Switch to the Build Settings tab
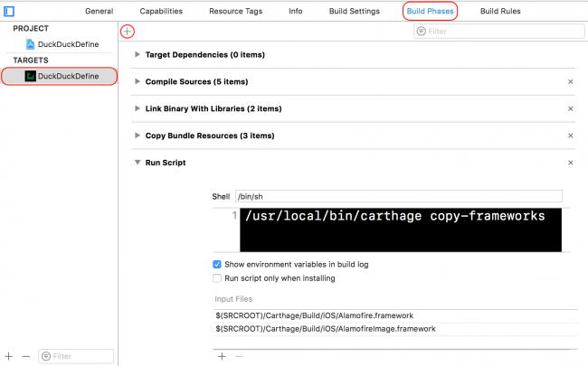The height and width of the screenshot is (366, 588). point(353,11)
